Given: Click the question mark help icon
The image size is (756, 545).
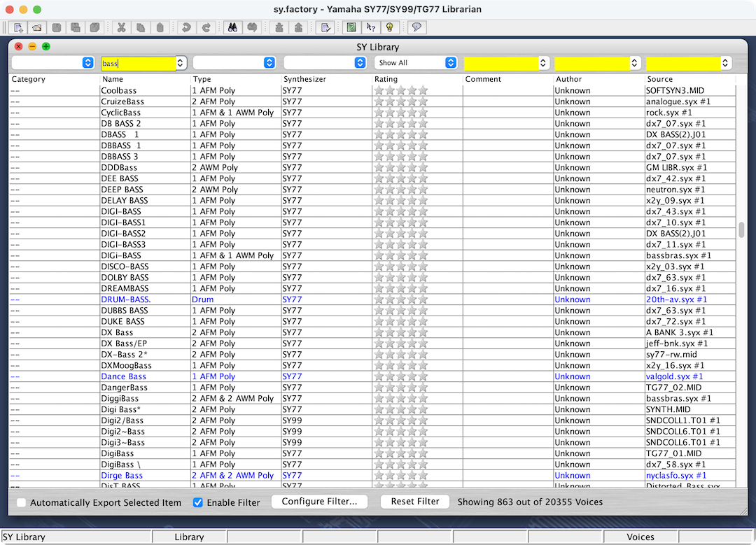Looking at the screenshot, I should tap(351, 27).
